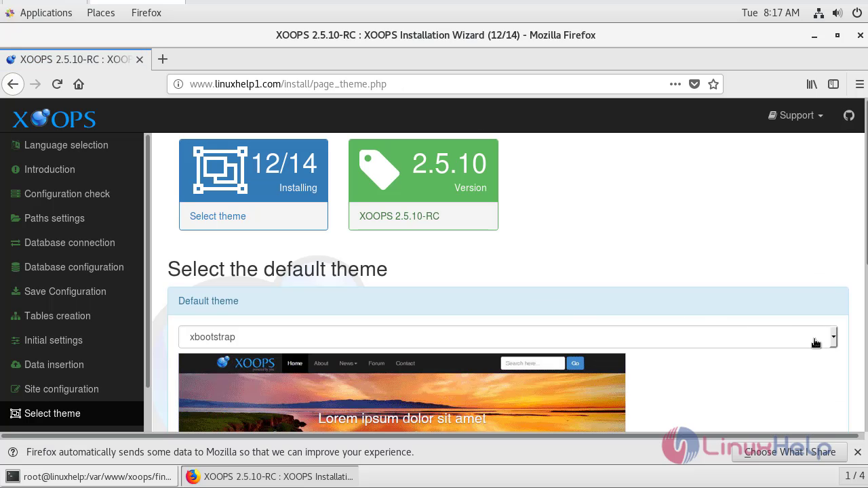This screenshot has height=488, width=868.
Task: Dismiss the Firefox data notification bar
Action: click(x=857, y=452)
